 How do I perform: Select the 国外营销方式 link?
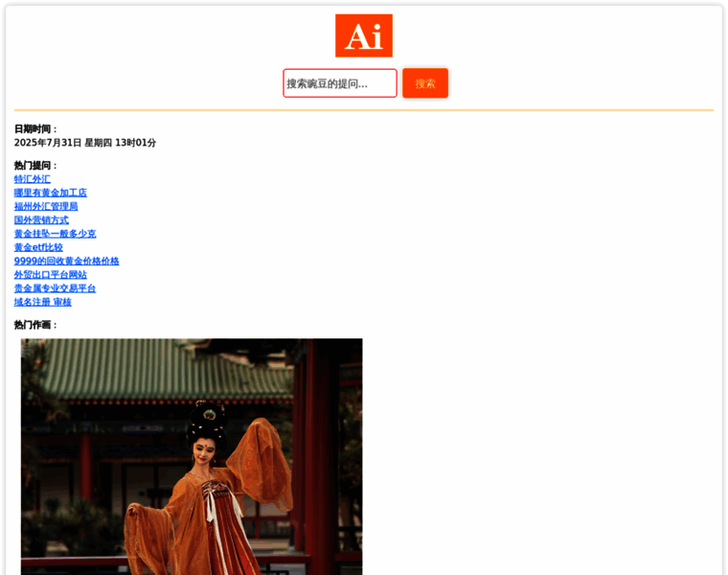click(41, 219)
